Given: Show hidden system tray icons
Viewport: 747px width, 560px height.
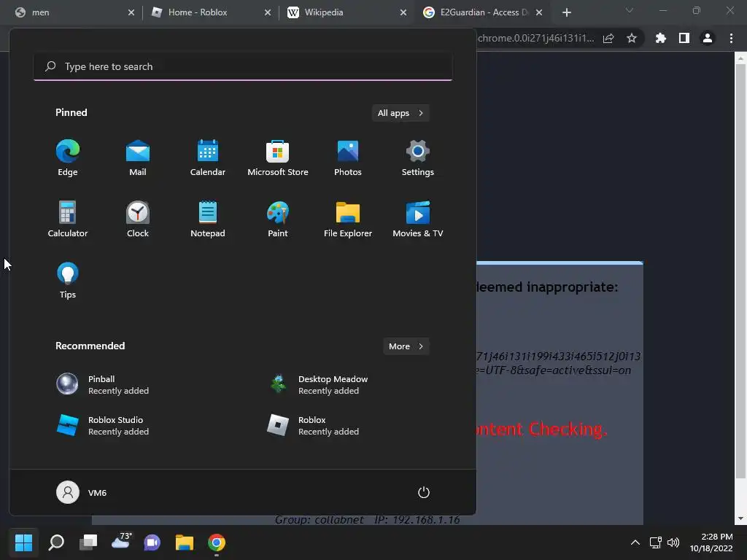Looking at the screenshot, I should (x=635, y=542).
